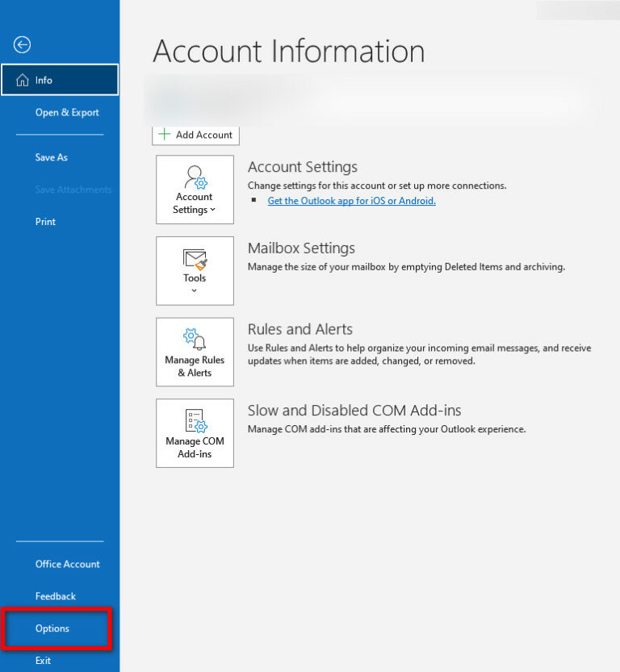The width and height of the screenshot is (620, 672).
Task: Click 'Change settings for this account' description
Action: [x=377, y=186]
